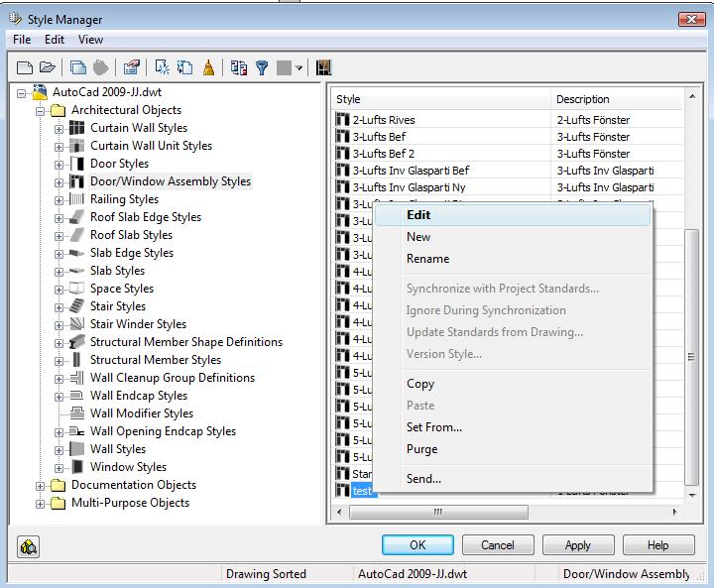Click the Apply button

578,545
